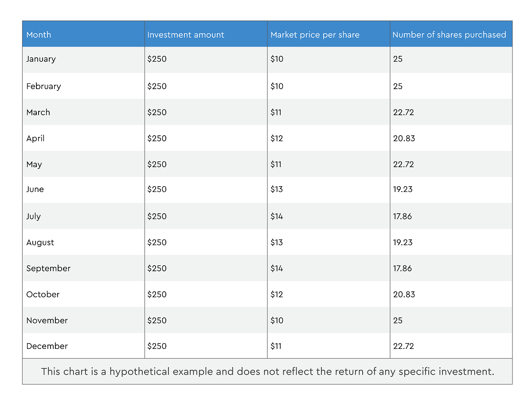Screen dimensions: 532x399
Task: Click the Month column header
Action: click(39, 35)
